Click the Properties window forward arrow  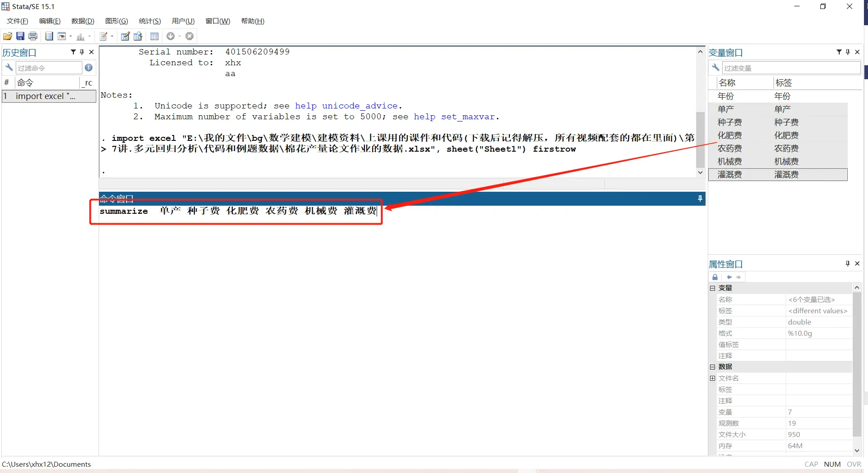point(738,277)
